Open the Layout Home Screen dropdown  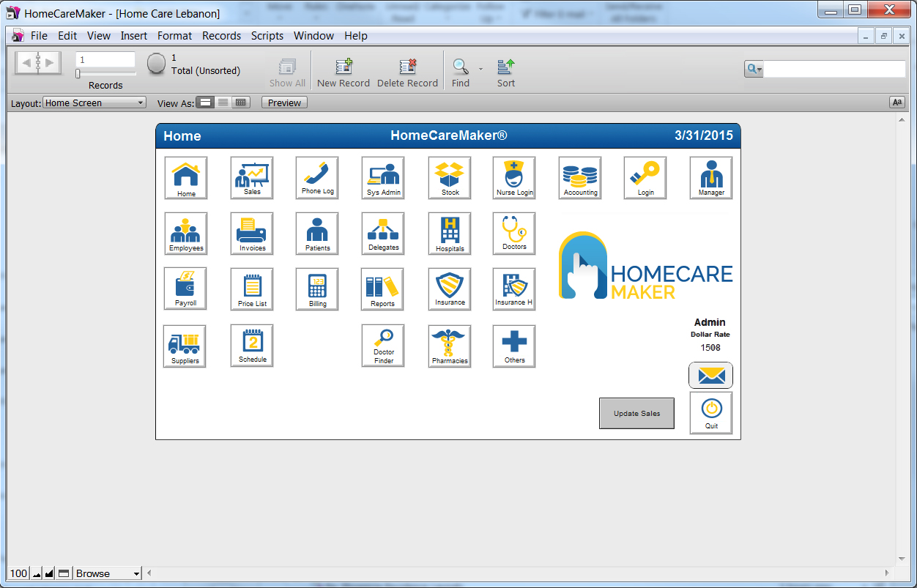(94, 103)
